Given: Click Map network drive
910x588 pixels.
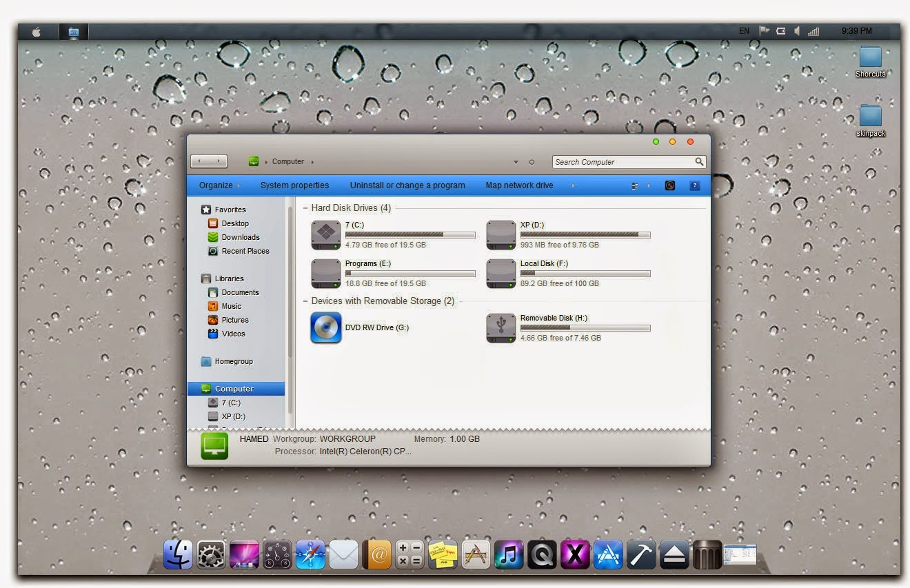Looking at the screenshot, I should coord(519,185).
